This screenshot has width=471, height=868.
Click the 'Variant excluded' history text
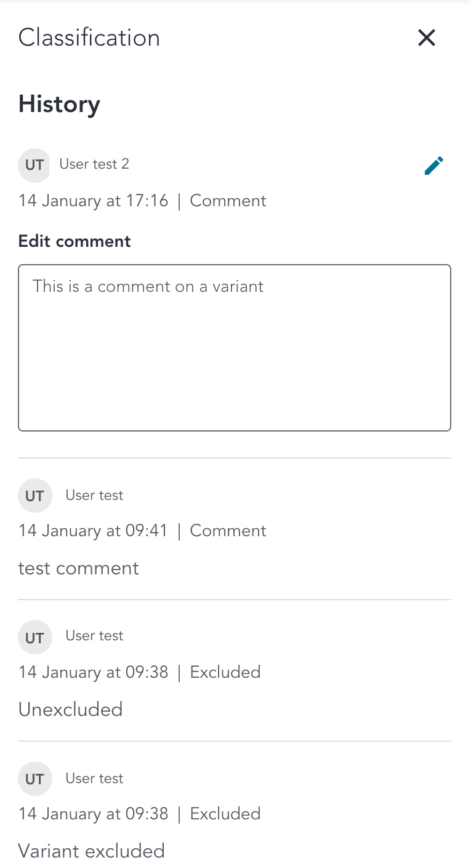(92, 851)
